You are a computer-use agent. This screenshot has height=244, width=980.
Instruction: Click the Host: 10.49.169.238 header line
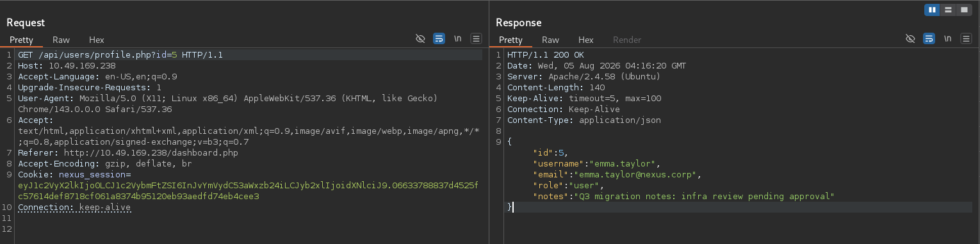click(x=67, y=65)
